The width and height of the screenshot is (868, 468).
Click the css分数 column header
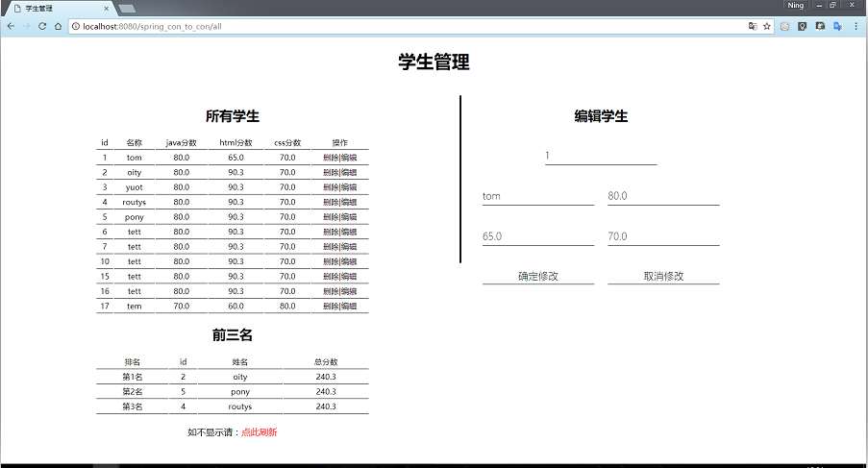tap(287, 143)
